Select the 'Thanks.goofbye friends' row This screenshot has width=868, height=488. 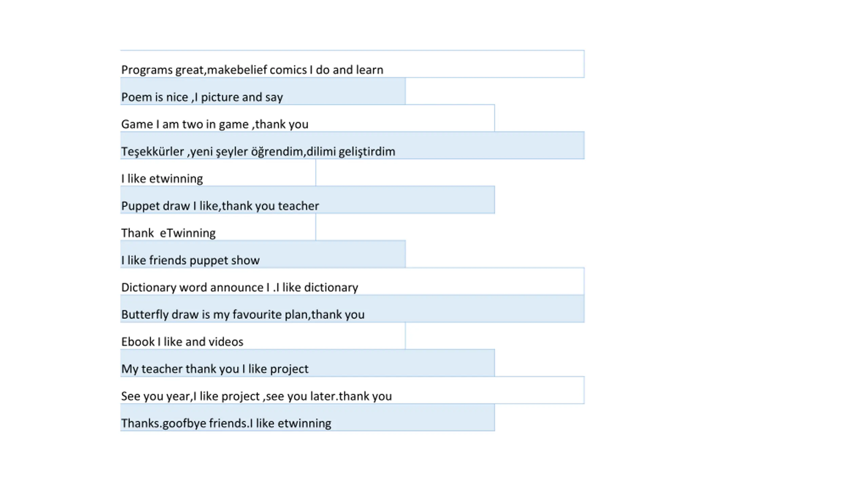click(307, 417)
